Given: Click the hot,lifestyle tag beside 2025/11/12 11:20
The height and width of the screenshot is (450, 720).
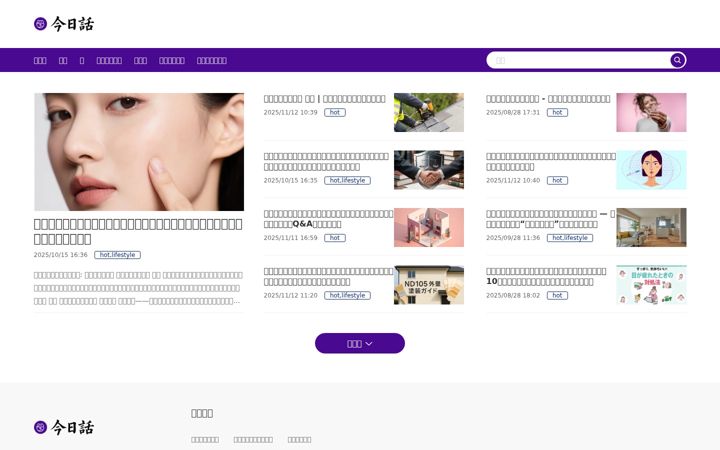Looking at the screenshot, I should tap(347, 295).
